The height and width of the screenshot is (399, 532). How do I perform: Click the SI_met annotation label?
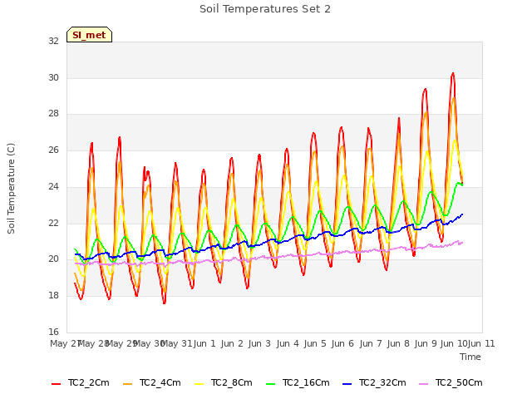(89, 35)
